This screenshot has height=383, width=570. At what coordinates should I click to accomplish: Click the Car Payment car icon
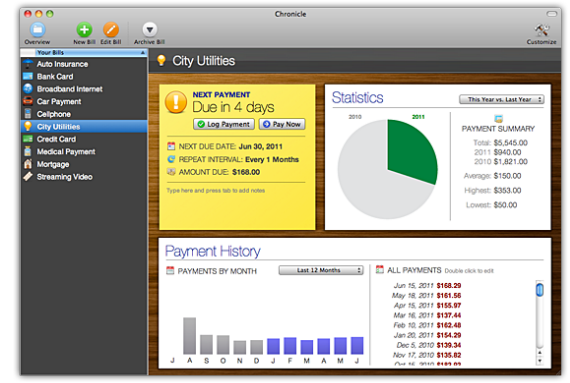pyautogui.click(x=28, y=101)
